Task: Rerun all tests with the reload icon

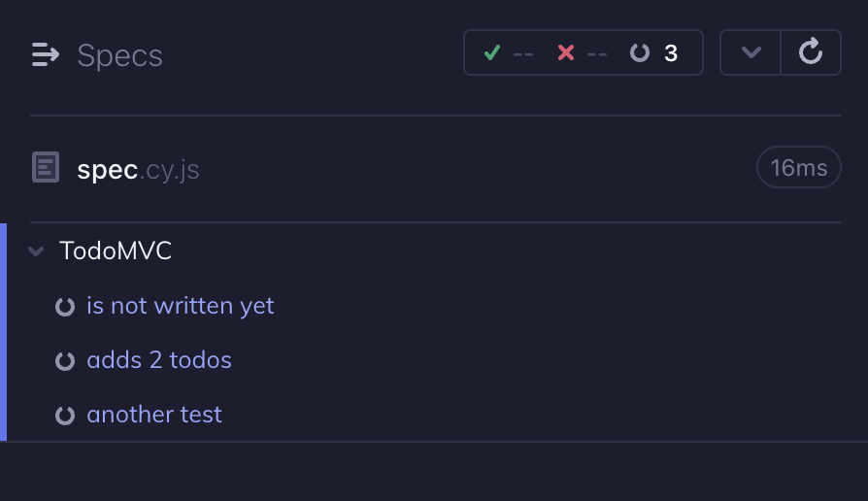Action: tap(811, 52)
